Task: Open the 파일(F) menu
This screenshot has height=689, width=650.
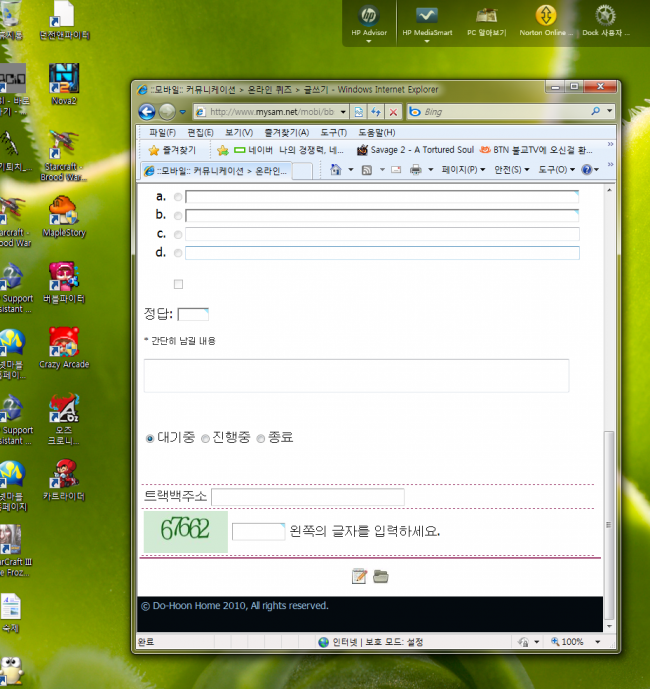Action: point(162,132)
